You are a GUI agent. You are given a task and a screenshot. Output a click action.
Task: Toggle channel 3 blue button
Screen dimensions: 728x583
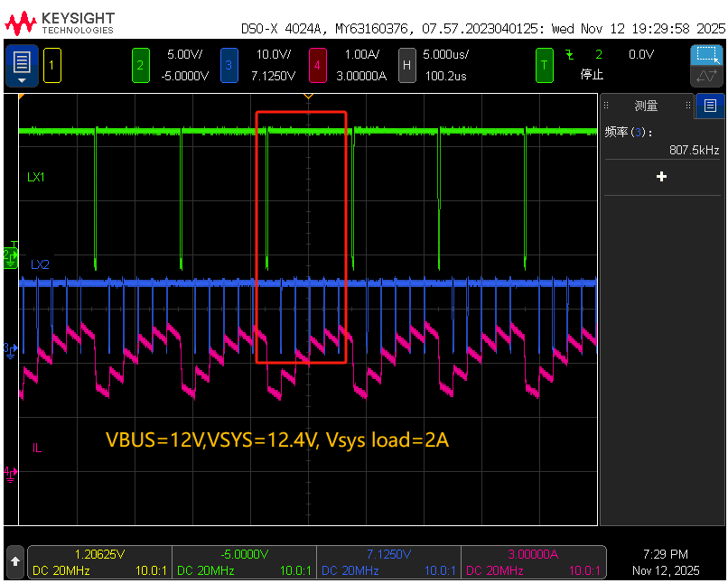229,65
